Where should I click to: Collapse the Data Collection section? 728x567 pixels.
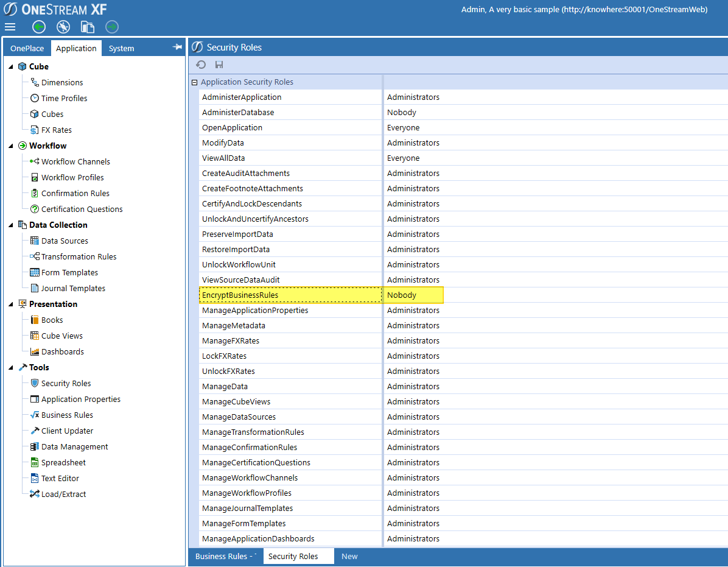[x=11, y=225]
